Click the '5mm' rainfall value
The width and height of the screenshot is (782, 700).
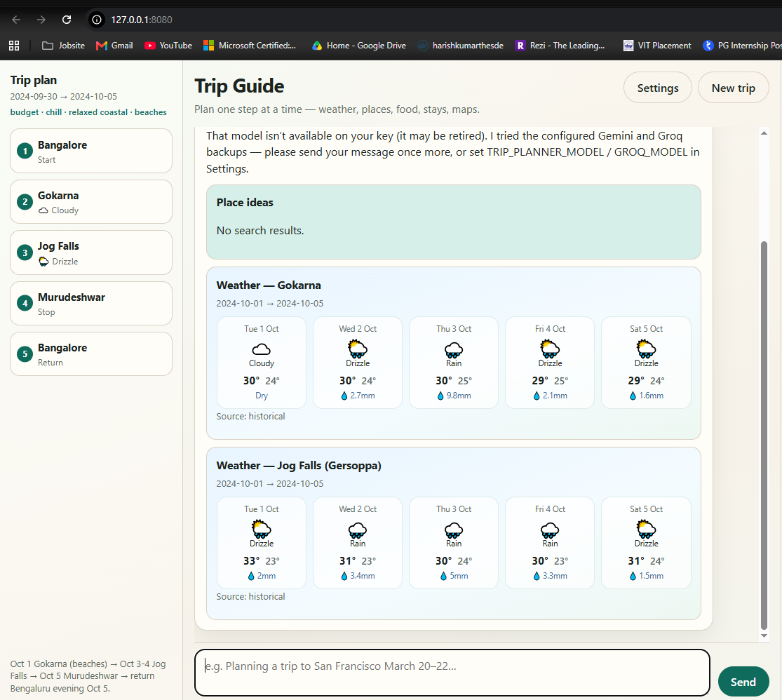pos(459,576)
